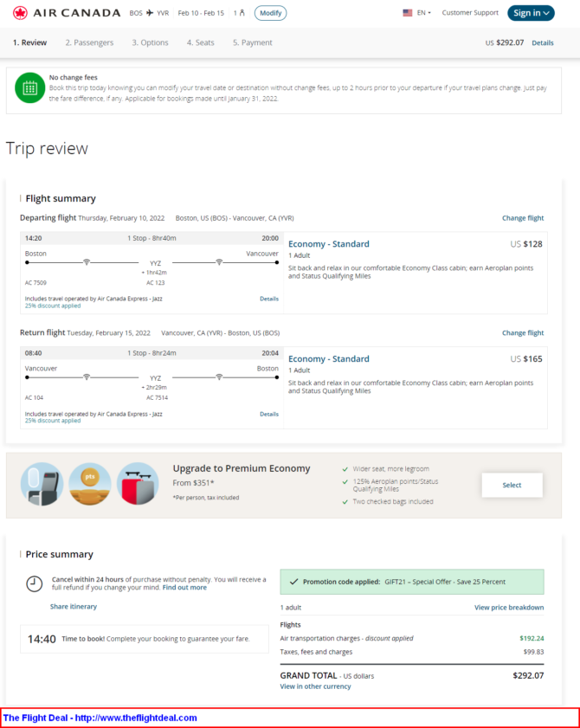580x728 pixels.
Task: Go to the 4. Seats step
Action: coord(201,42)
